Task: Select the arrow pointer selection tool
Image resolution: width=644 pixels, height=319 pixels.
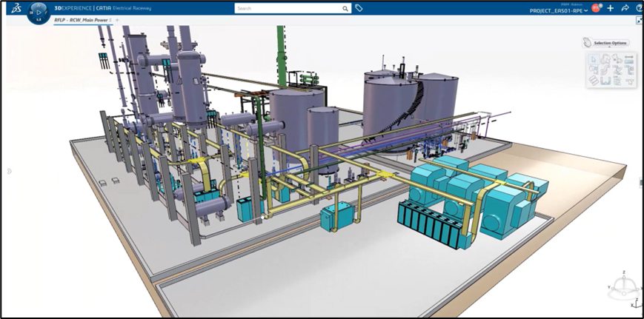Action: tap(594, 58)
